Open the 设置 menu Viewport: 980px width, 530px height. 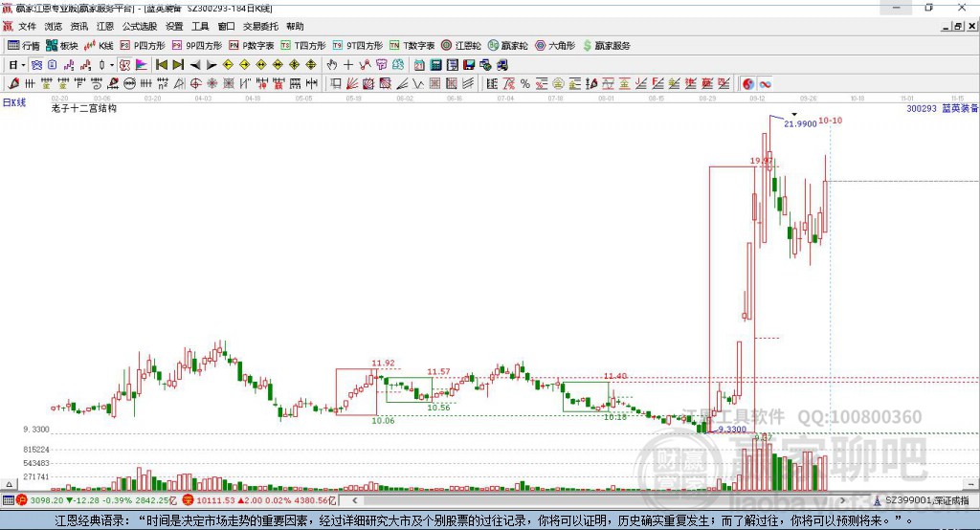coord(174,26)
